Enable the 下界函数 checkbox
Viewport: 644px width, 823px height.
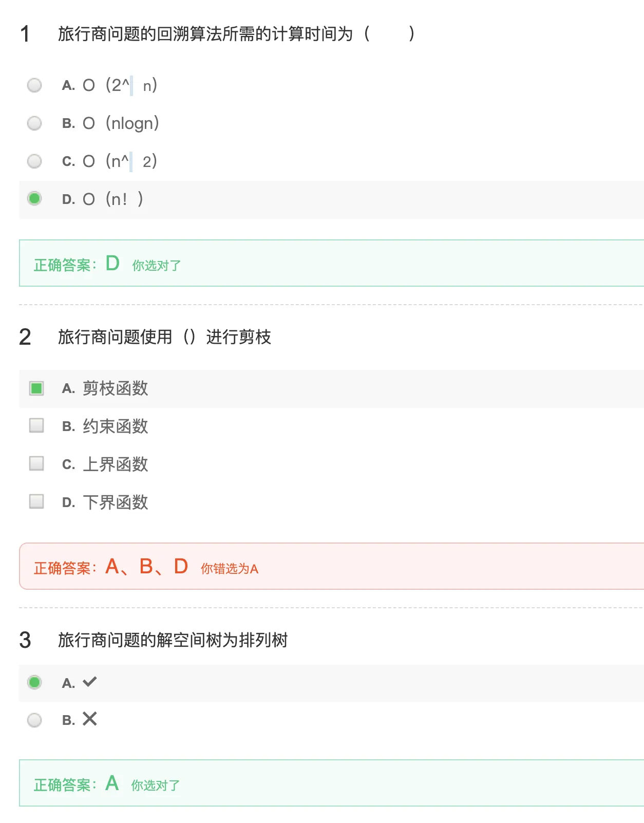[36, 501]
